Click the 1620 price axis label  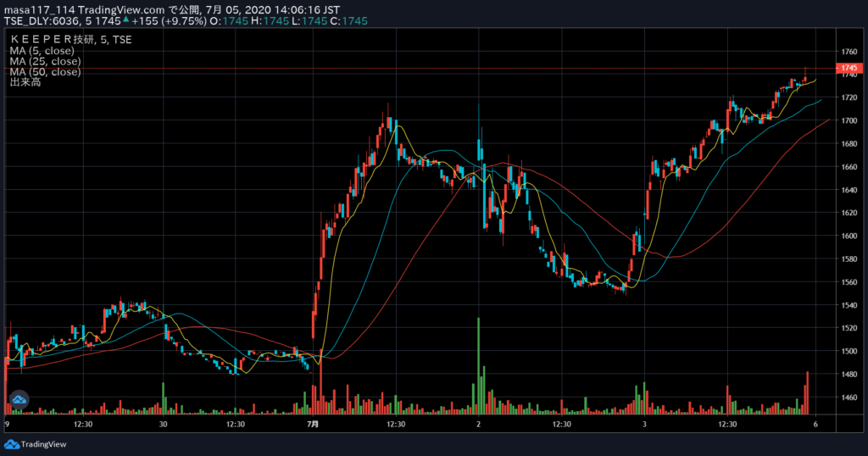coord(849,213)
